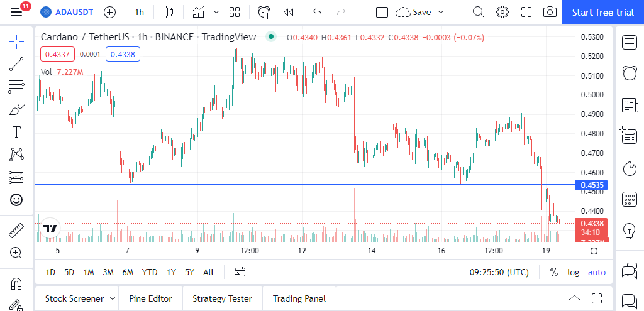
Task: Start bar replay with the rewind icon
Action: (288, 13)
